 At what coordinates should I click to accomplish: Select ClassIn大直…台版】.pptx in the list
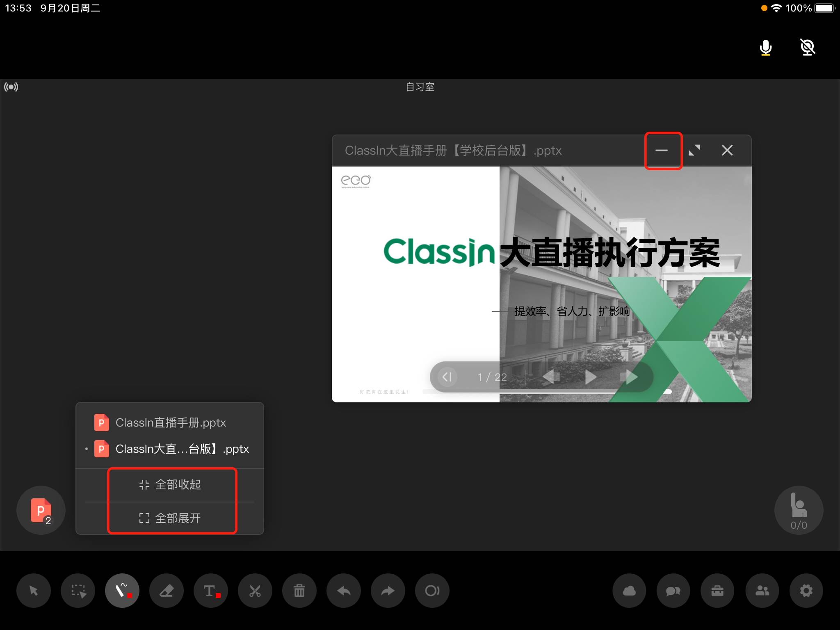point(170,449)
